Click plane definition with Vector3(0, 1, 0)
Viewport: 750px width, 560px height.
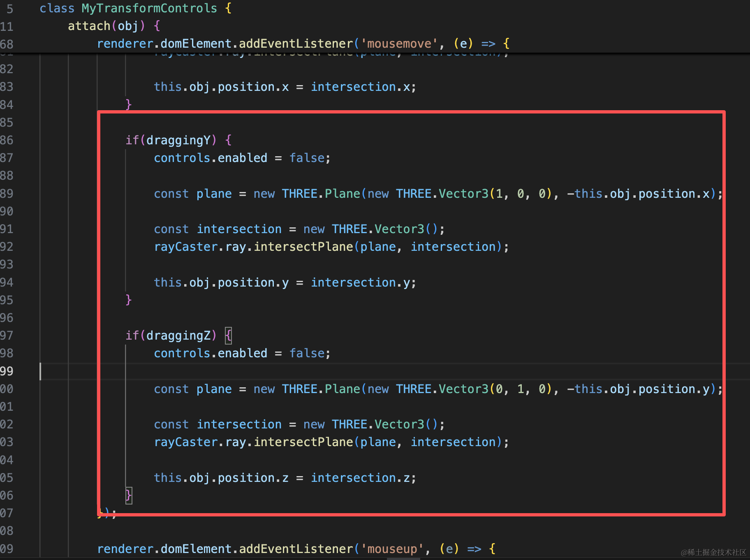click(x=438, y=389)
